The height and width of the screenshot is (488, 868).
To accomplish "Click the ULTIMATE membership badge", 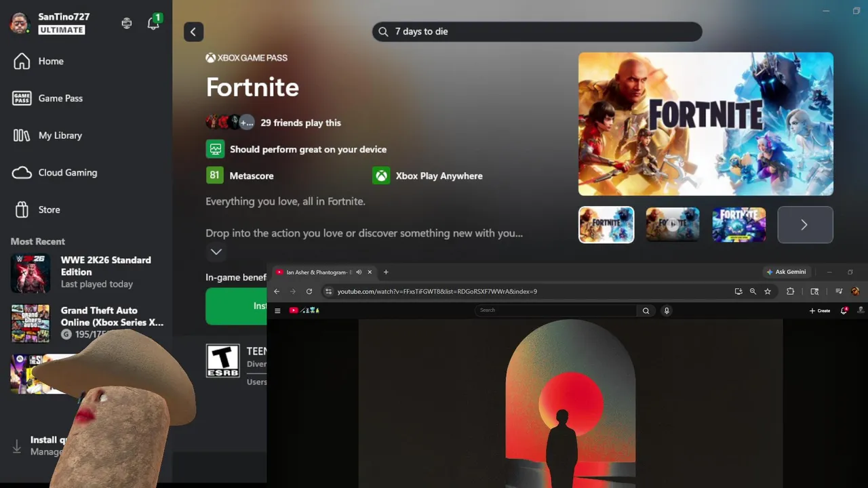I will pyautogui.click(x=62, y=30).
